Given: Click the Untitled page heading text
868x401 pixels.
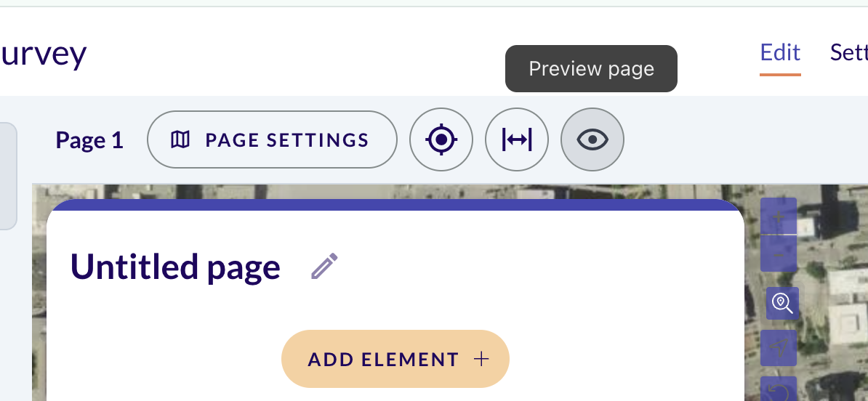Looking at the screenshot, I should coord(175,267).
